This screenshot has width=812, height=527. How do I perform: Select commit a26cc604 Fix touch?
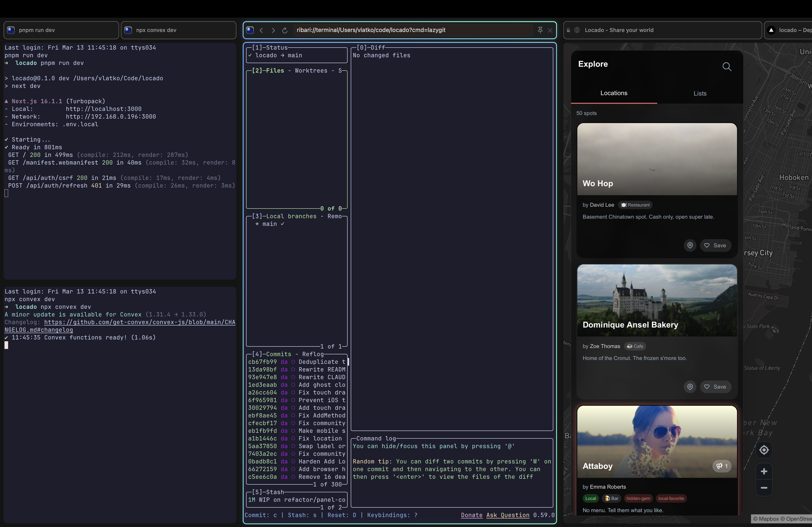point(297,393)
